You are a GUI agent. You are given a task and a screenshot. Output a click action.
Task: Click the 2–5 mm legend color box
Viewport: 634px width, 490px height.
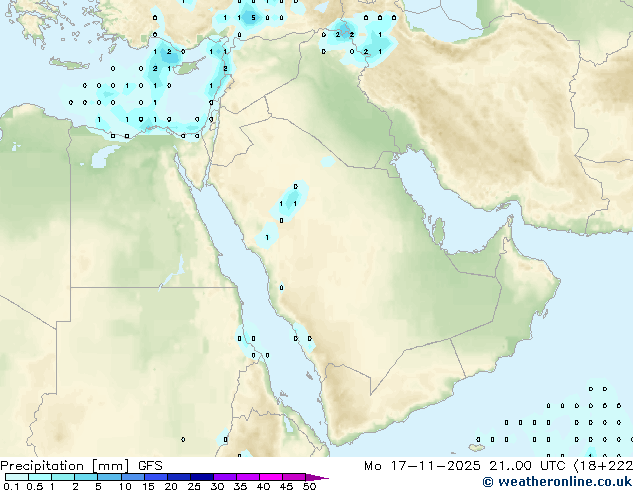pyautogui.click(x=86, y=477)
